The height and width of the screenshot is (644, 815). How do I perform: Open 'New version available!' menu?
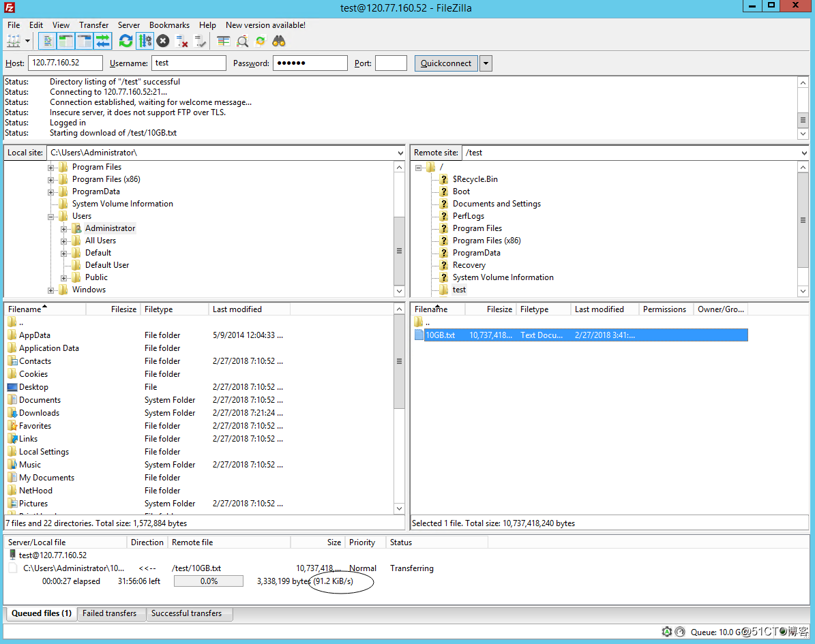click(x=265, y=25)
